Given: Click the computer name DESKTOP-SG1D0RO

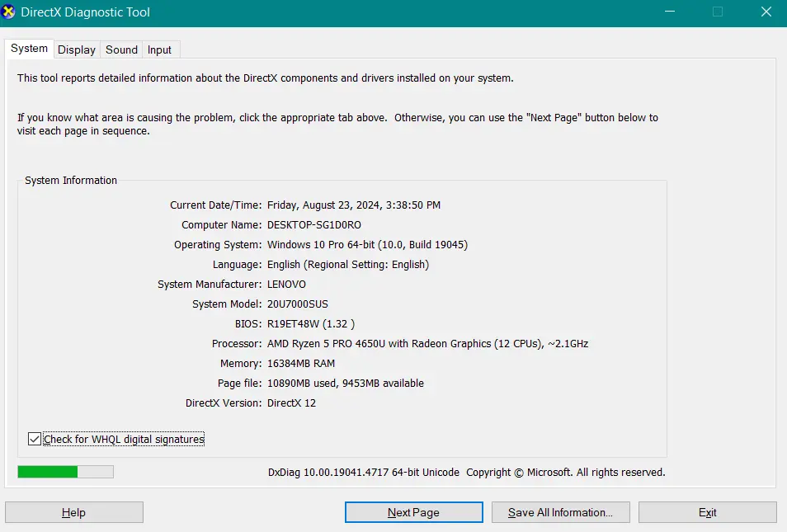Looking at the screenshot, I should click(x=314, y=224).
